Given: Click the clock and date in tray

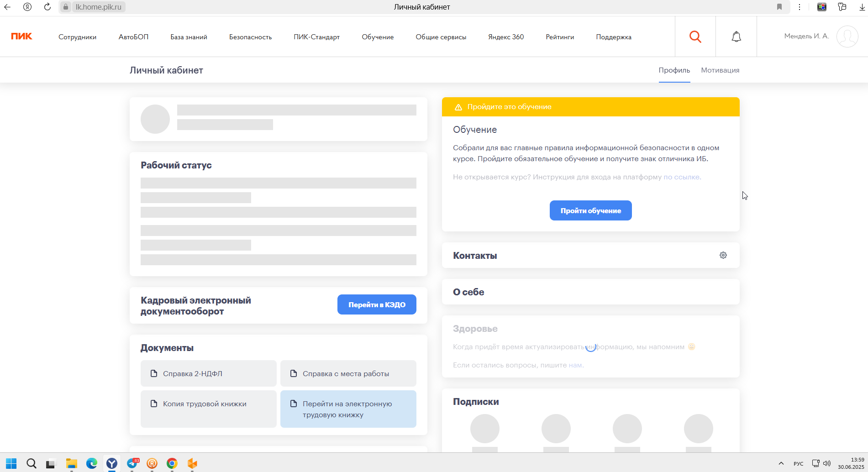Looking at the screenshot, I should [x=851, y=463].
